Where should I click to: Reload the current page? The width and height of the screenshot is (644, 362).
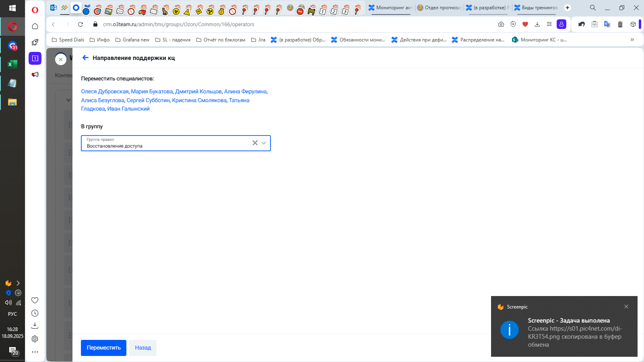click(x=80, y=25)
